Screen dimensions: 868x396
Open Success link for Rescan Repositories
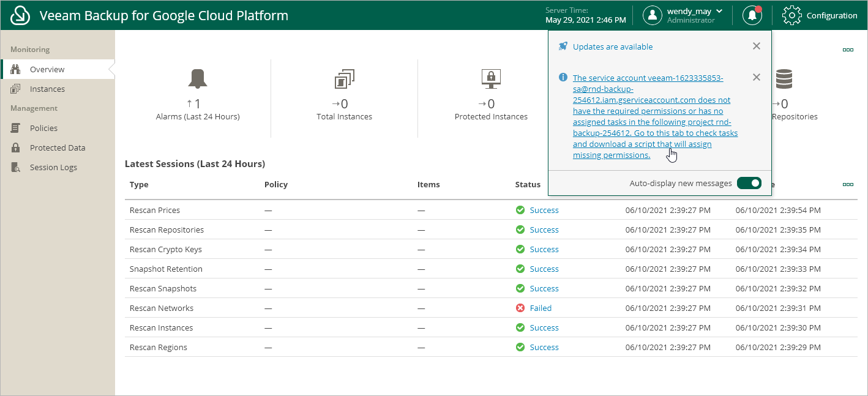(544, 230)
